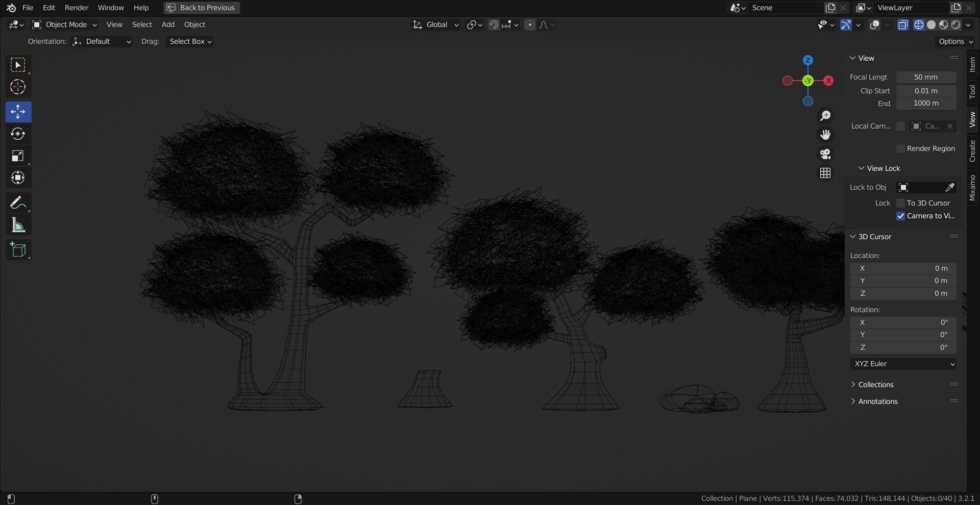Screen dimensions: 980x505
Task: Click the green -Y axis gizmo ball
Action: pyautogui.click(x=808, y=81)
